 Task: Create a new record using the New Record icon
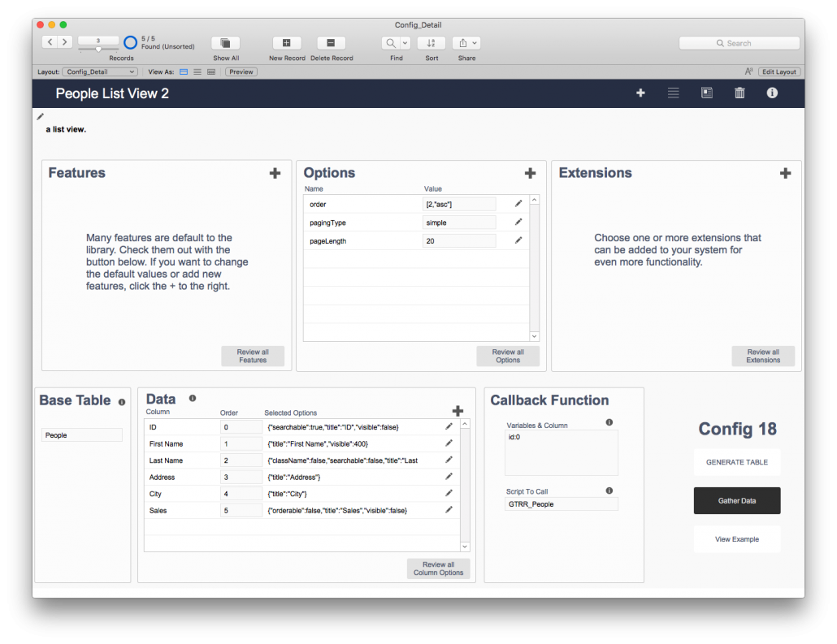(287, 42)
